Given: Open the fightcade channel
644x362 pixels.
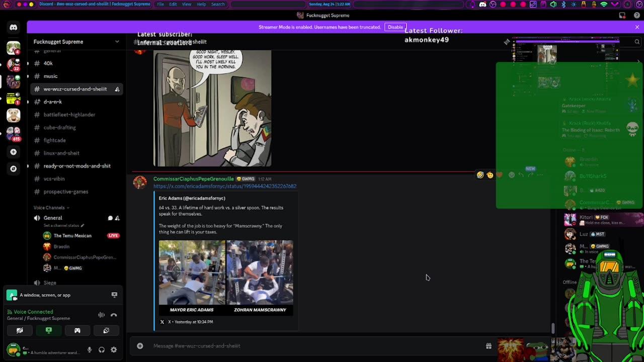Looking at the screenshot, I should pyautogui.click(x=76, y=140).
